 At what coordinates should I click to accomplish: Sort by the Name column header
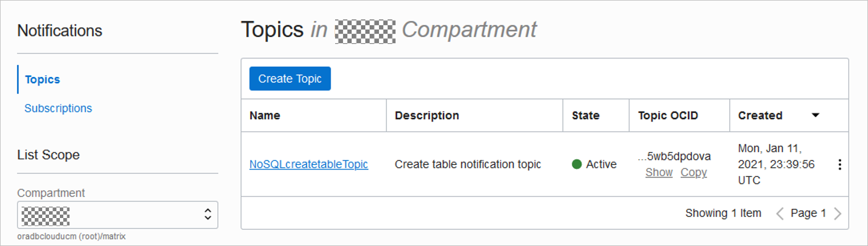[x=265, y=115]
